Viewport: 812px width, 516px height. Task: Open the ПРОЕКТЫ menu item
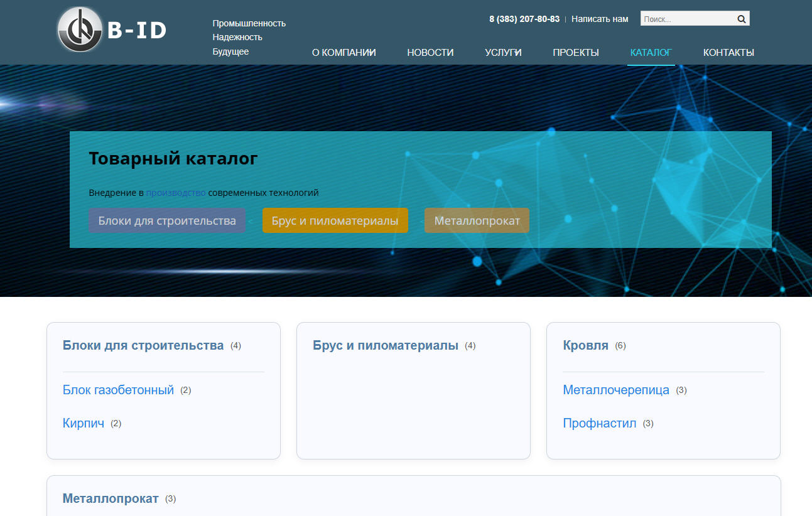click(576, 53)
